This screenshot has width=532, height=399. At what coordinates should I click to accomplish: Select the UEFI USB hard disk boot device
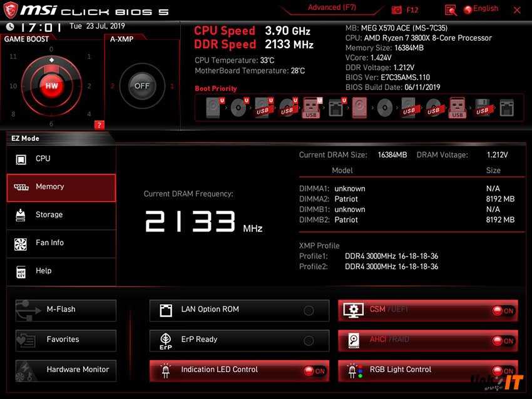(264, 108)
